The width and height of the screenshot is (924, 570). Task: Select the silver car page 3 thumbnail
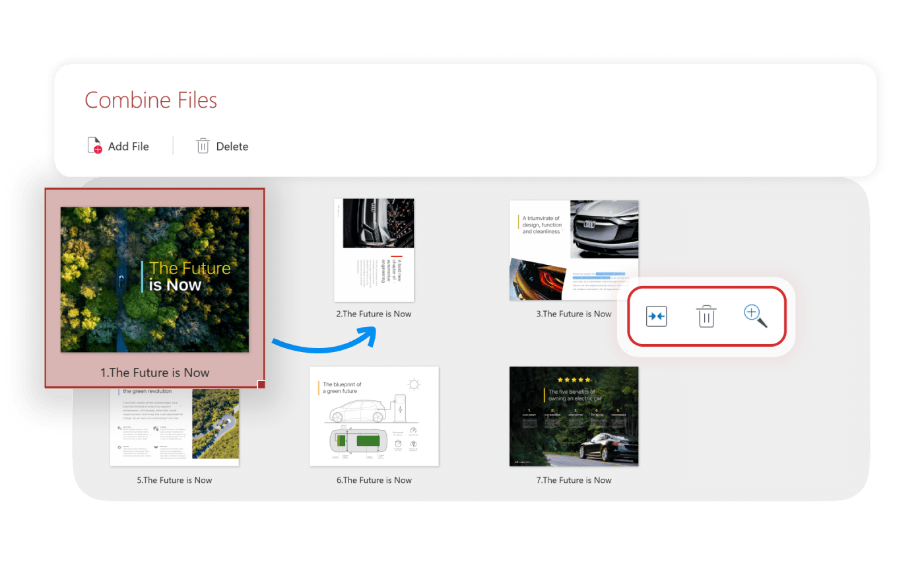[574, 250]
